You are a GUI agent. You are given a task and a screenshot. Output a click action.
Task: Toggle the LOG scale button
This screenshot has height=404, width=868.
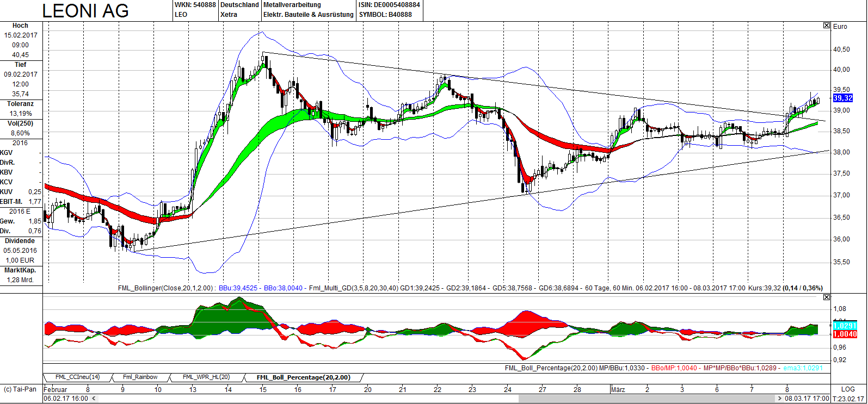click(848, 389)
